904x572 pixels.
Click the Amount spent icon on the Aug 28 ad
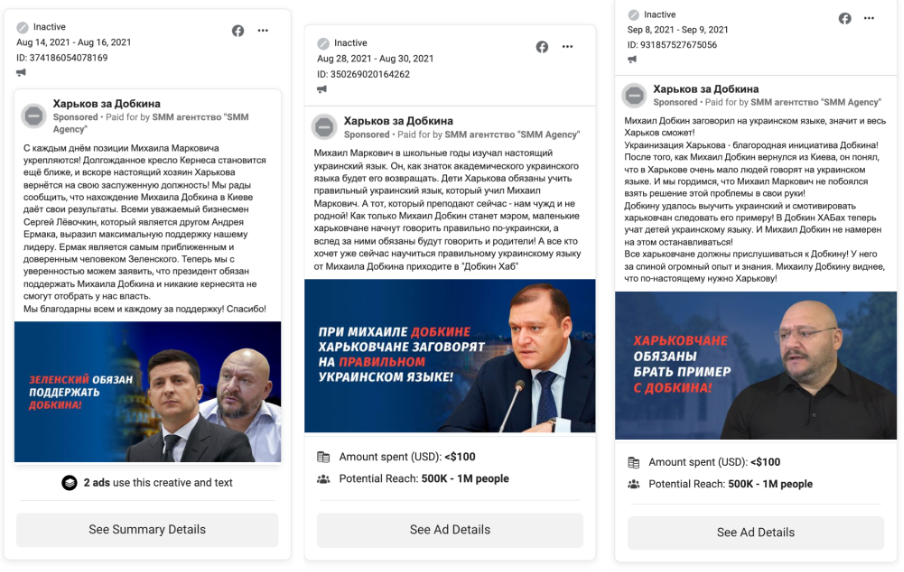(x=323, y=457)
